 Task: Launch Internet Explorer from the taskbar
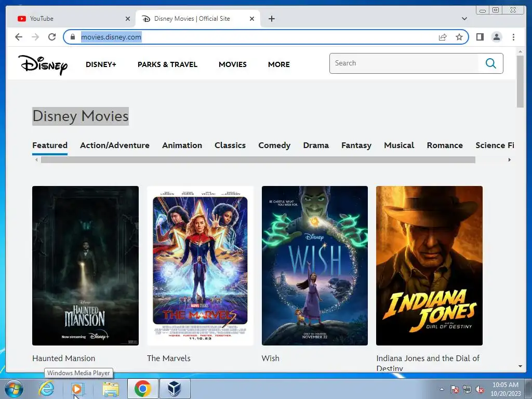tap(46, 389)
